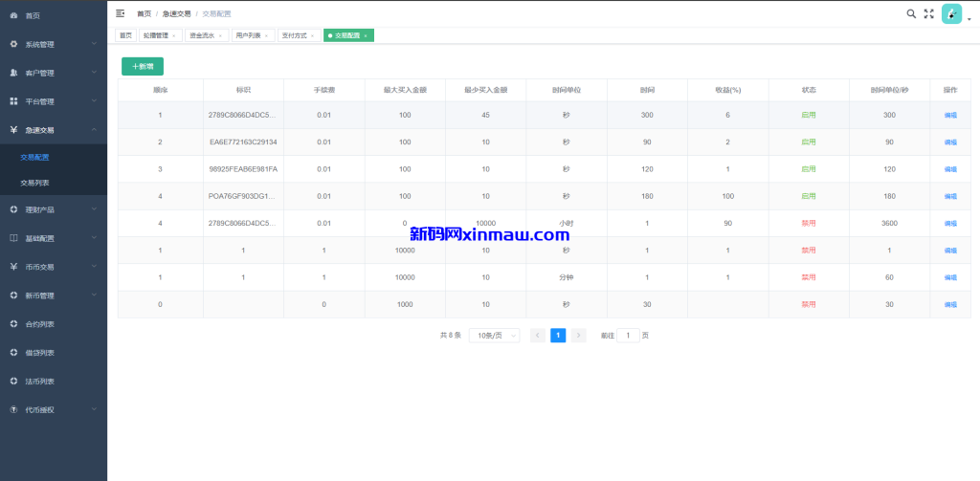
Task: Click the user avatar in top right
Action: click(951, 13)
